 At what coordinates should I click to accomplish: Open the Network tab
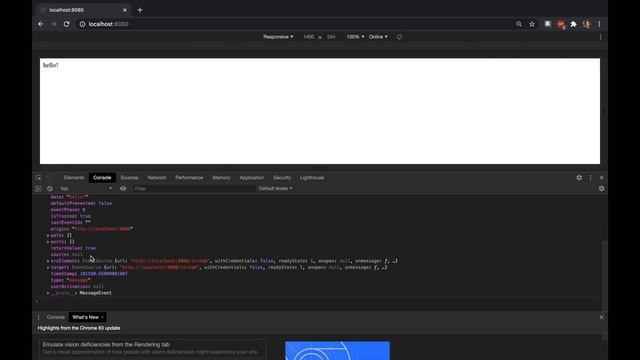click(157, 178)
